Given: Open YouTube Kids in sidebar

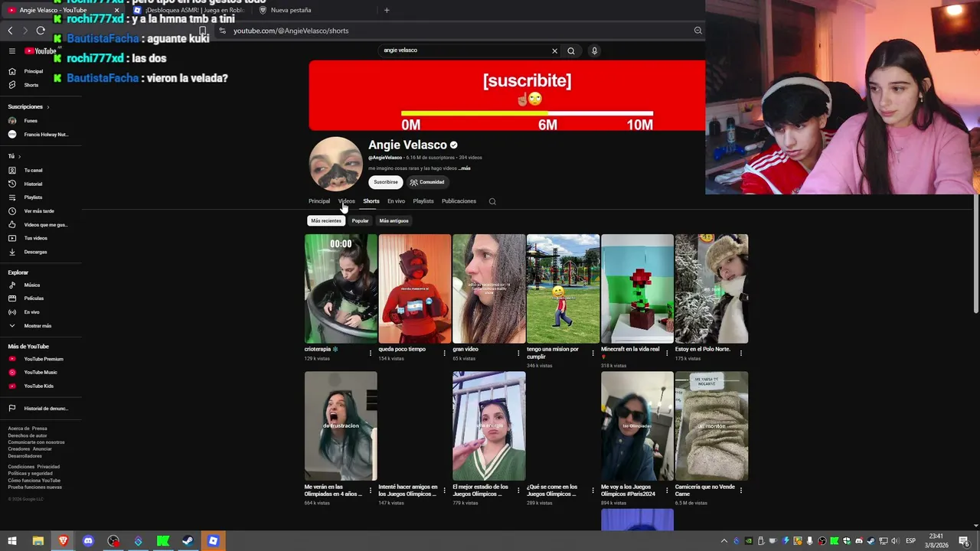Looking at the screenshot, I should [38, 386].
